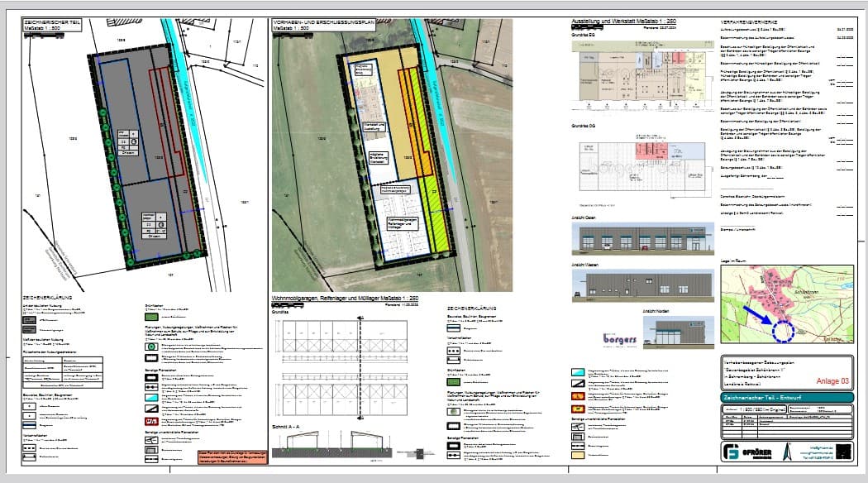Click the 'VORHABEN- UND ERSCHLIESSUNGSPLAN' heading

[x=322, y=22]
